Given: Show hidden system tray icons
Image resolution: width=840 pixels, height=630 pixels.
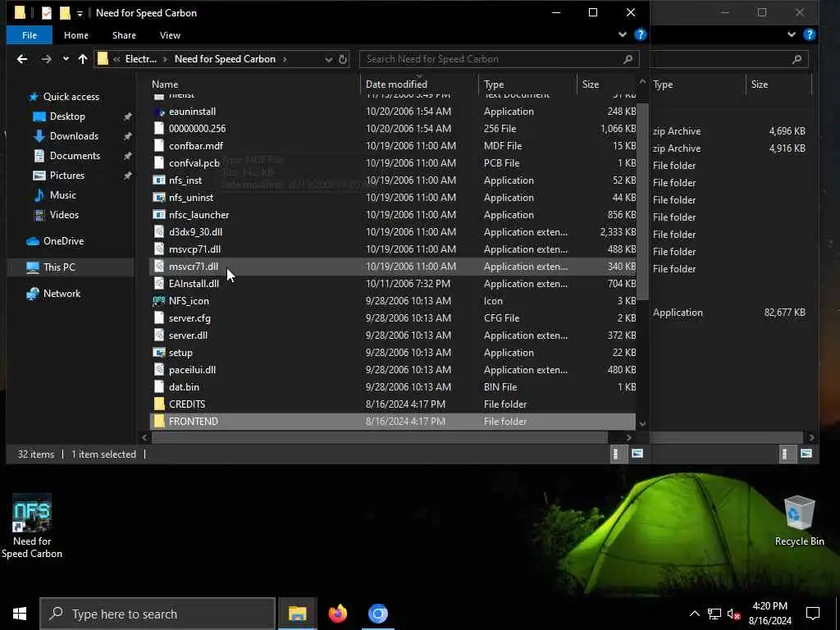Looking at the screenshot, I should pos(694,614).
